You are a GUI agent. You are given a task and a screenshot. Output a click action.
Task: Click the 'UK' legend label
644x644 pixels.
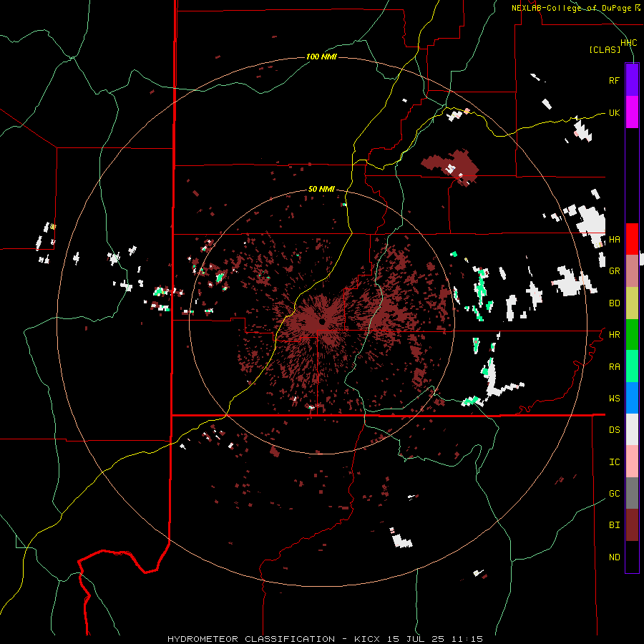click(614, 112)
